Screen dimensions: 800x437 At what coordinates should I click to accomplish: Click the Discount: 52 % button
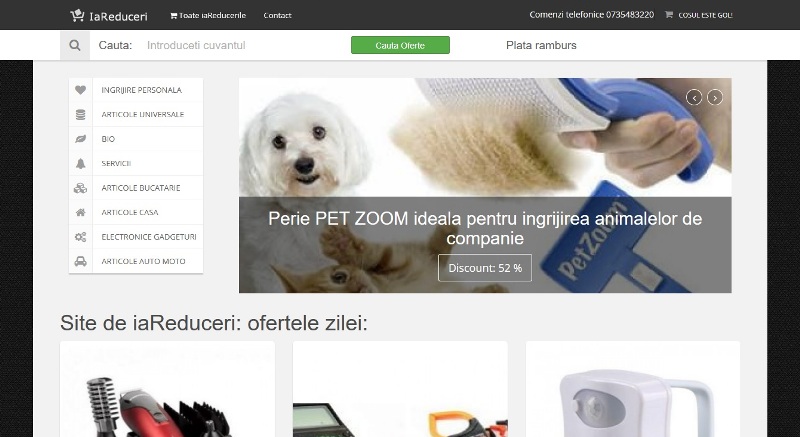485,268
